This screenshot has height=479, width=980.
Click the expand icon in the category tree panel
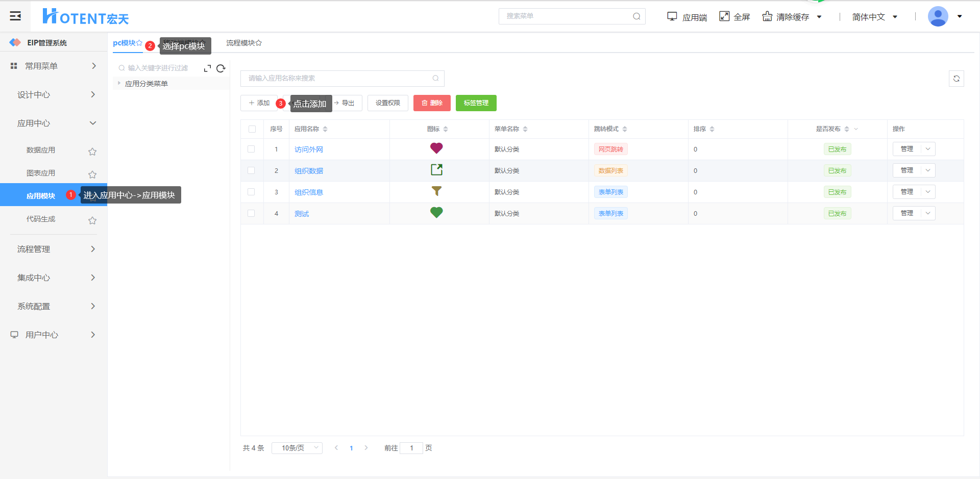207,68
